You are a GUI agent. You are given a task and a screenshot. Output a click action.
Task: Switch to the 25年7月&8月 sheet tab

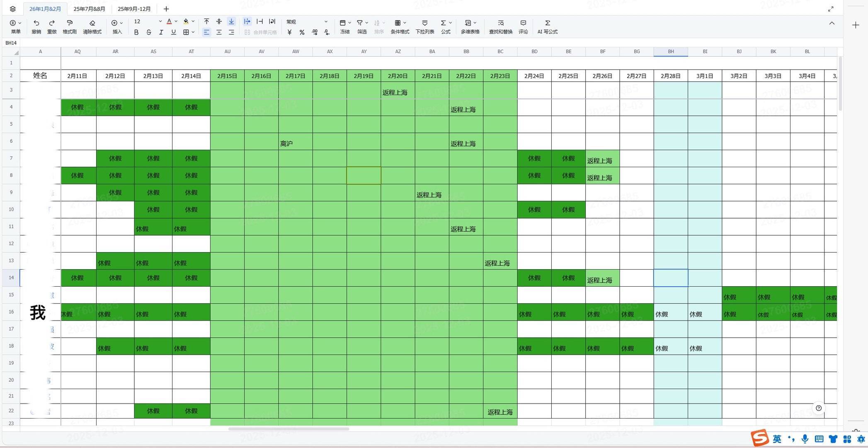point(89,9)
